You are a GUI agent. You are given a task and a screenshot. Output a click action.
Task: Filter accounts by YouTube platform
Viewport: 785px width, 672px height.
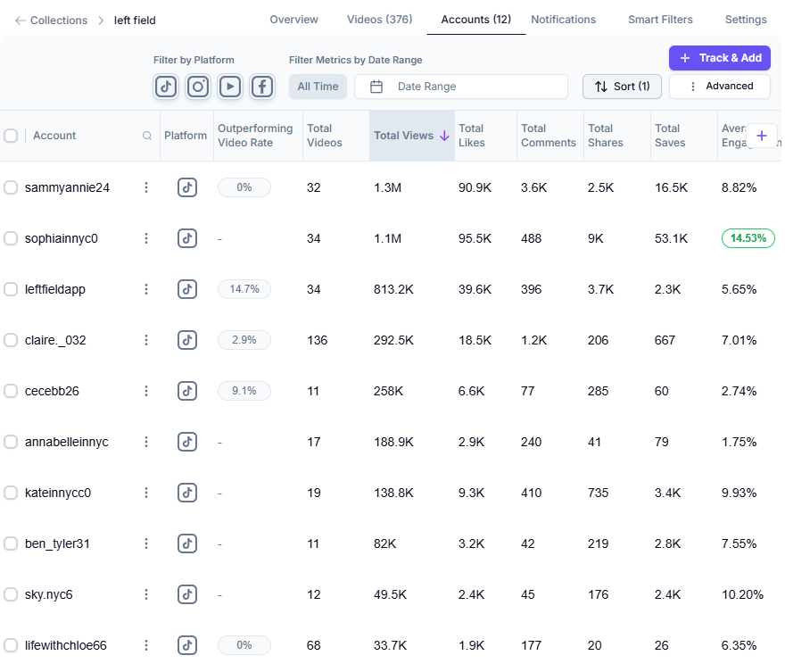pyautogui.click(x=230, y=87)
